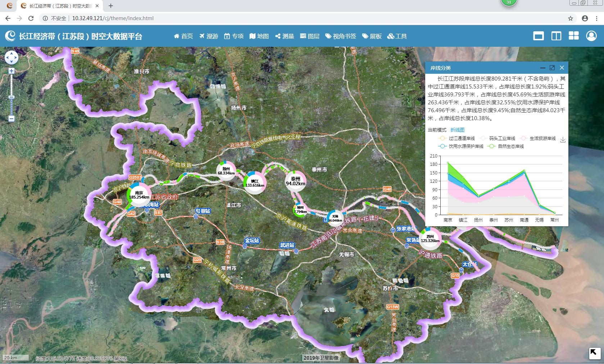Toggle 过江通道岸线 legend series
Screen dimensions: 604x364
coord(456,138)
